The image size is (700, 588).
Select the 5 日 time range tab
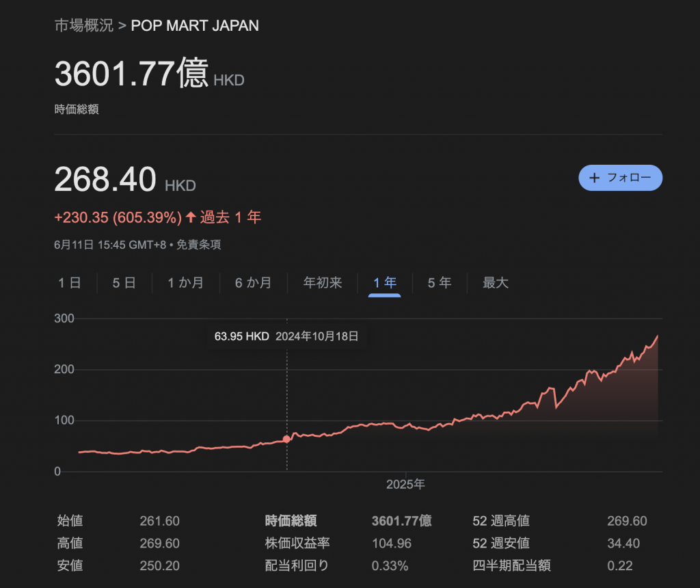click(124, 282)
